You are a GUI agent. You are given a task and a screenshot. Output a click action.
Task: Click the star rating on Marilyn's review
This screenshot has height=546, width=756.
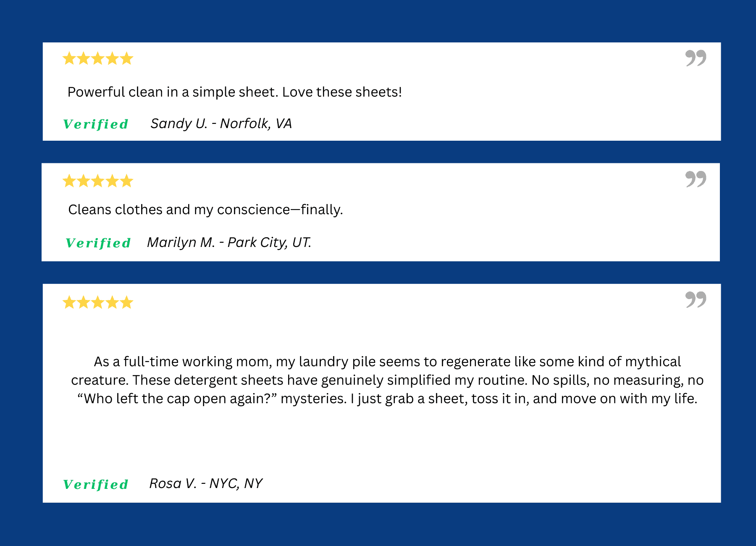[97, 181]
